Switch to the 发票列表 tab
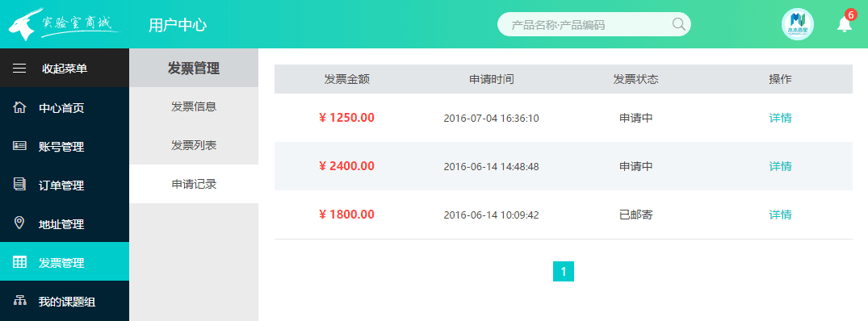 (194, 145)
